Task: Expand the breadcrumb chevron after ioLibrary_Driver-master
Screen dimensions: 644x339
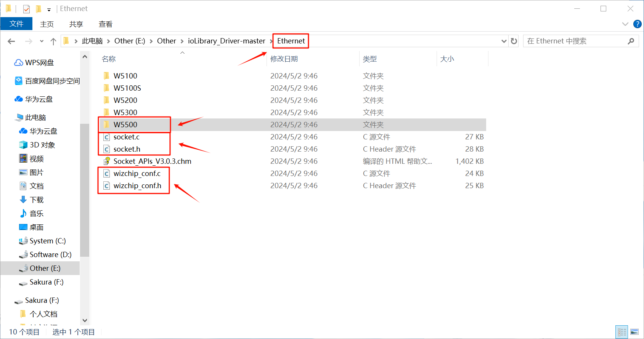Action: tap(271, 41)
